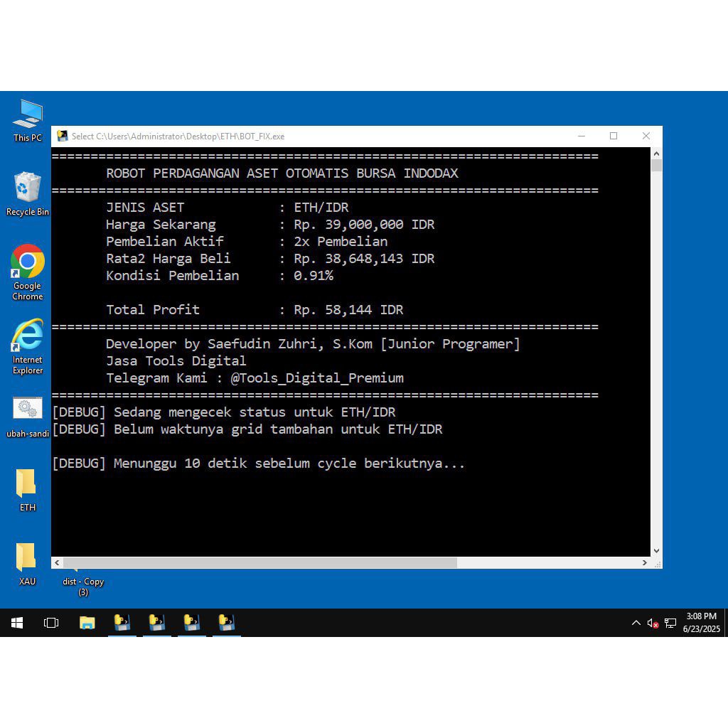
Task: Click the console vertical scrollbar up arrow
Action: click(x=656, y=154)
